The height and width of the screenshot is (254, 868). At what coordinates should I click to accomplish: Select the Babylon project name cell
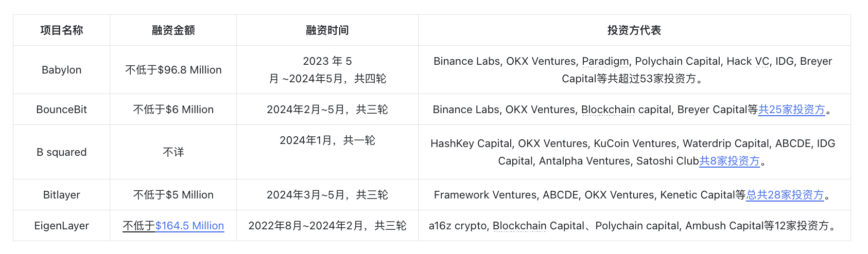[62, 70]
